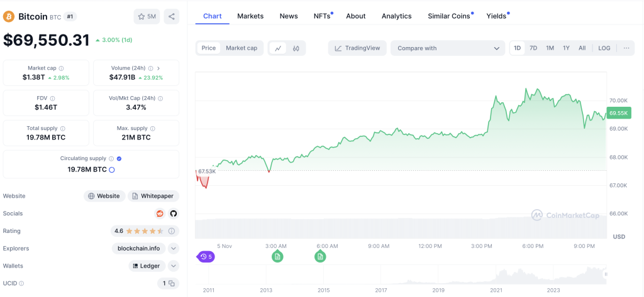Click circular progress icon next to 19.78M BTC
Screen dimensions: 644x297
112,170
